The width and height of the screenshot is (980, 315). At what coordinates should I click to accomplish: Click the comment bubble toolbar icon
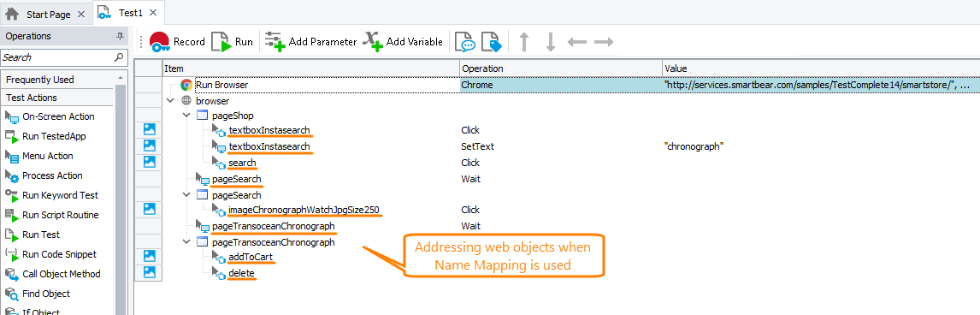[465, 43]
